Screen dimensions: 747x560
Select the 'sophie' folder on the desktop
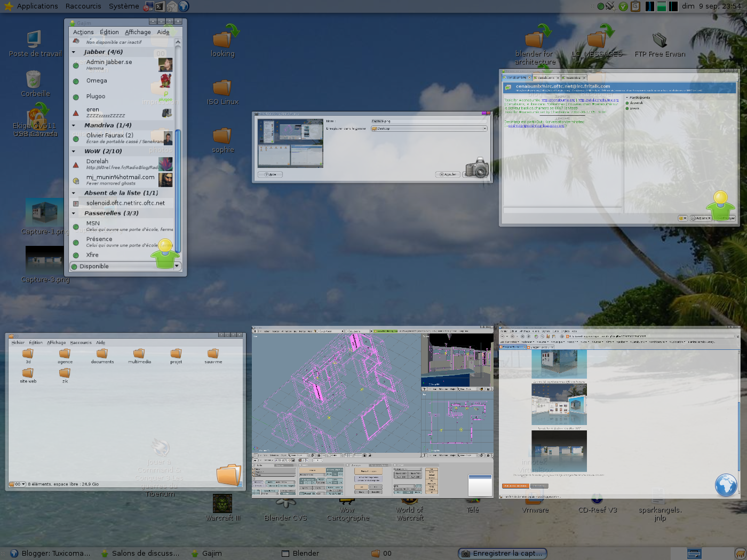222,140
